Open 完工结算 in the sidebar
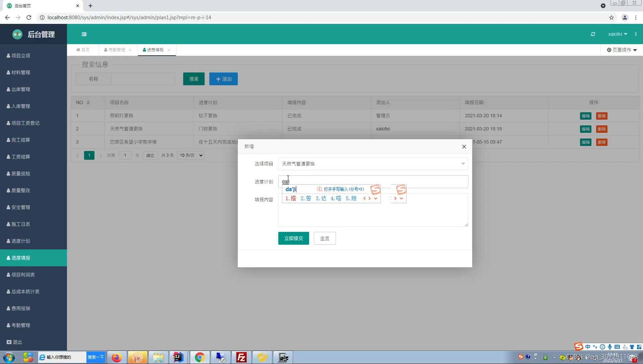 (33, 140)
